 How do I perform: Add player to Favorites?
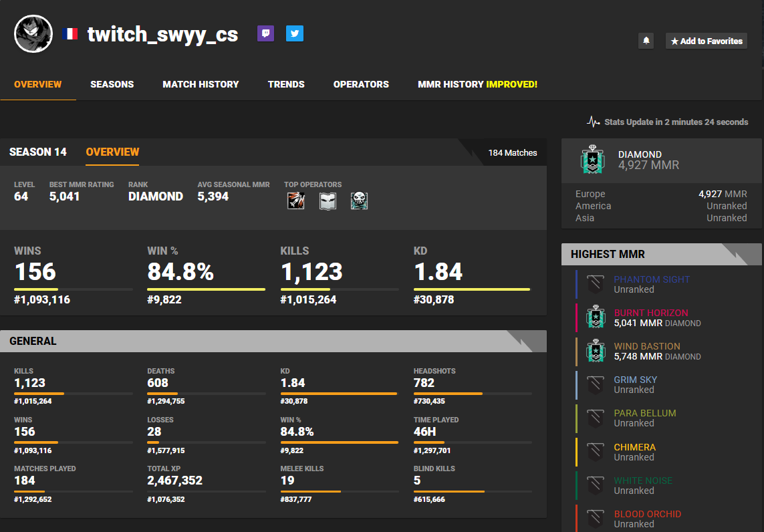click(x=707, y=41)
